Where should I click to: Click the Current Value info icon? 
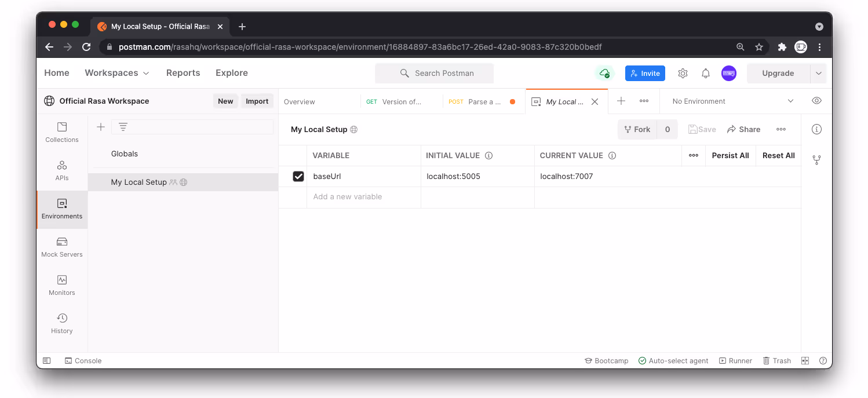(612, 155)
